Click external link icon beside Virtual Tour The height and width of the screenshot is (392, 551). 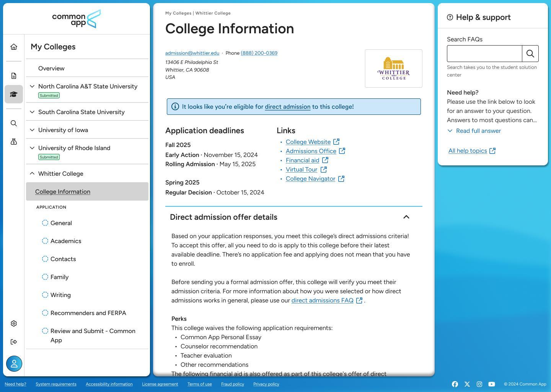(x=323, y=169)
